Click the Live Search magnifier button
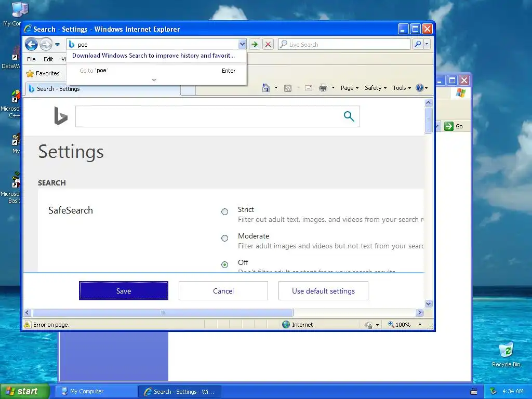 pos(418,44)
